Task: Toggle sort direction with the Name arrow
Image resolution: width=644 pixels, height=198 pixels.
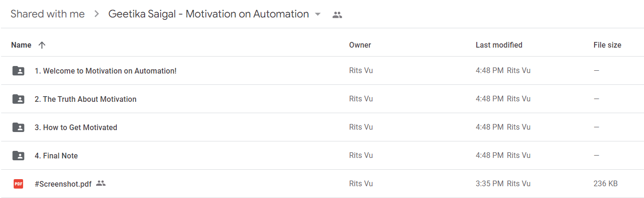Action: click(42, 45)
